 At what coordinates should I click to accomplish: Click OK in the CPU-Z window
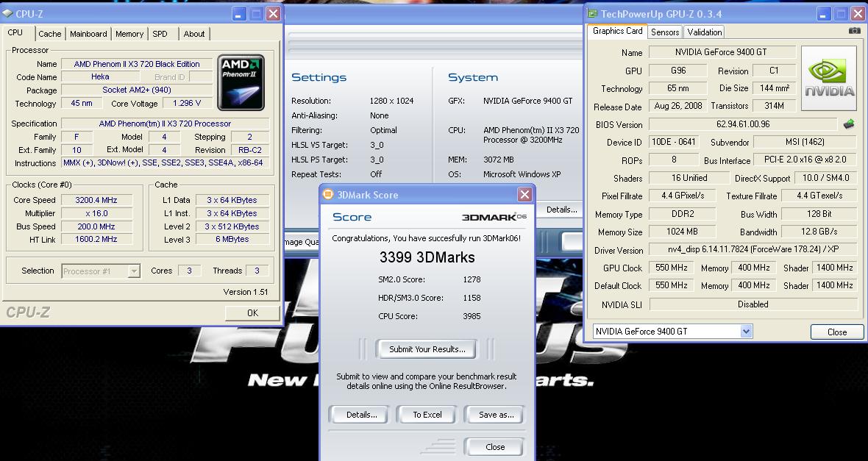point(252,313)
